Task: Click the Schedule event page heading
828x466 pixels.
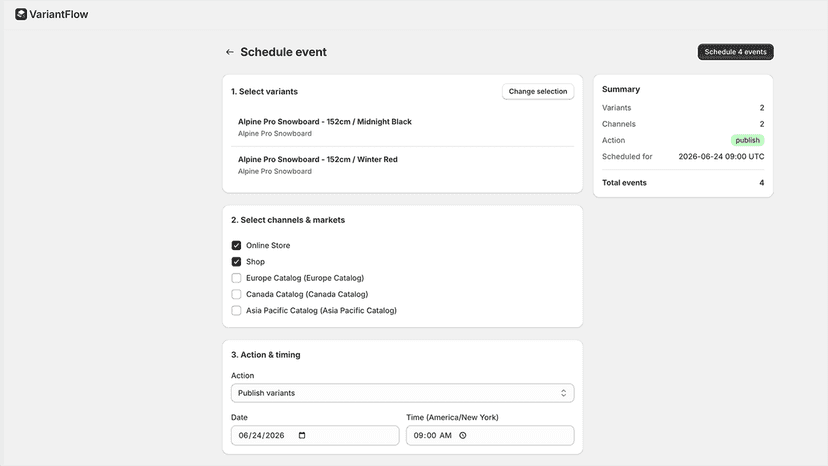Action: (284, 52)
